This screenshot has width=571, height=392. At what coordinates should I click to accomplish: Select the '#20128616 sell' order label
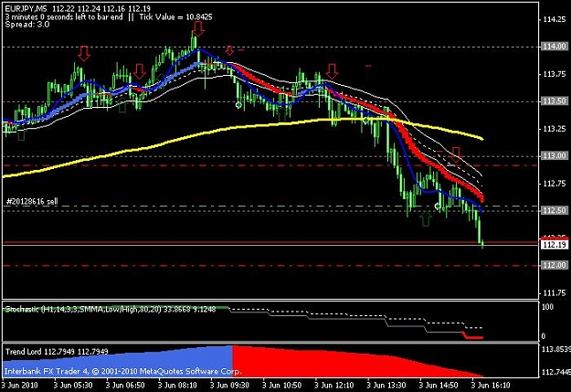click(32, 201)
